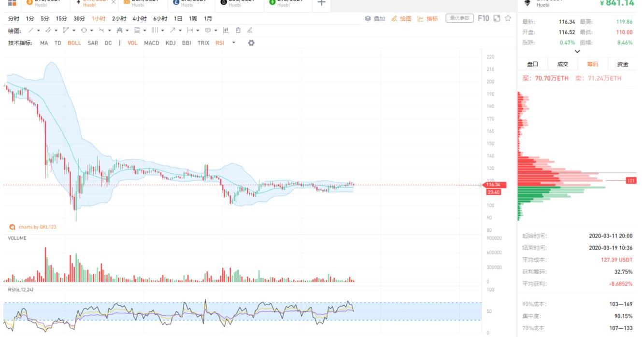Click the trash icon in drawing toolbar
Image resolution: width=644 pixels, height=337 pixels.
[238, 30]
